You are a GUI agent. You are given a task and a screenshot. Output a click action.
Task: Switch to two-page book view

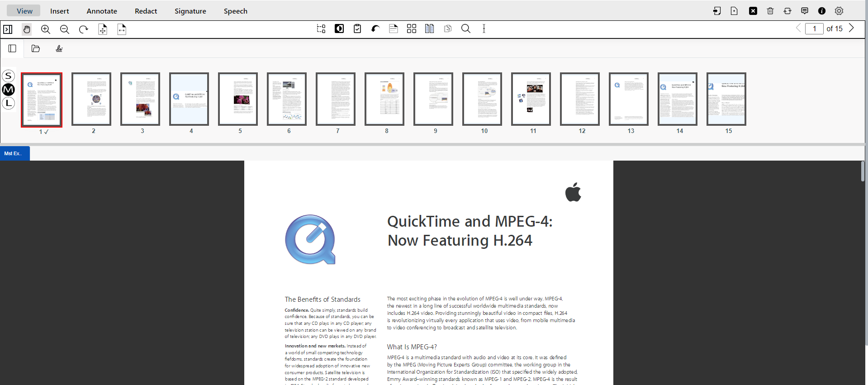pyautogui.click(x=430, y=29)
